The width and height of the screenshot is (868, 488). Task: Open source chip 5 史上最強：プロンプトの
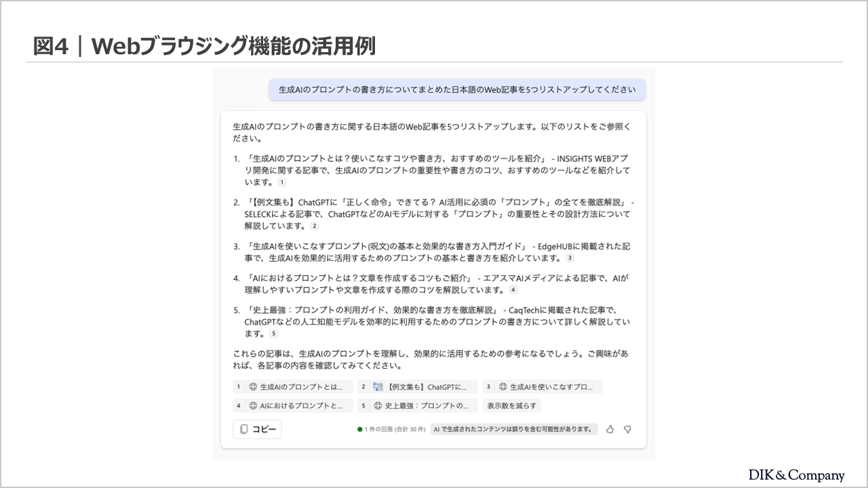(418, 406)
